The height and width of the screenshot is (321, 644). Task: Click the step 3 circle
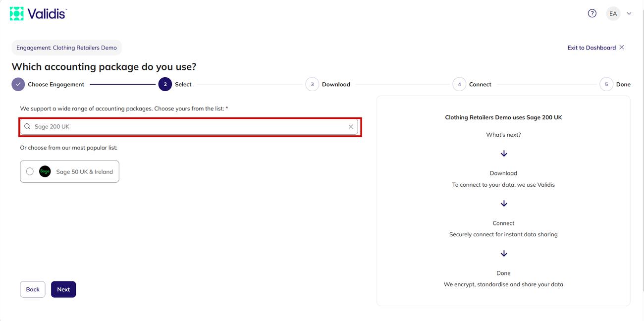coord(312,84)
